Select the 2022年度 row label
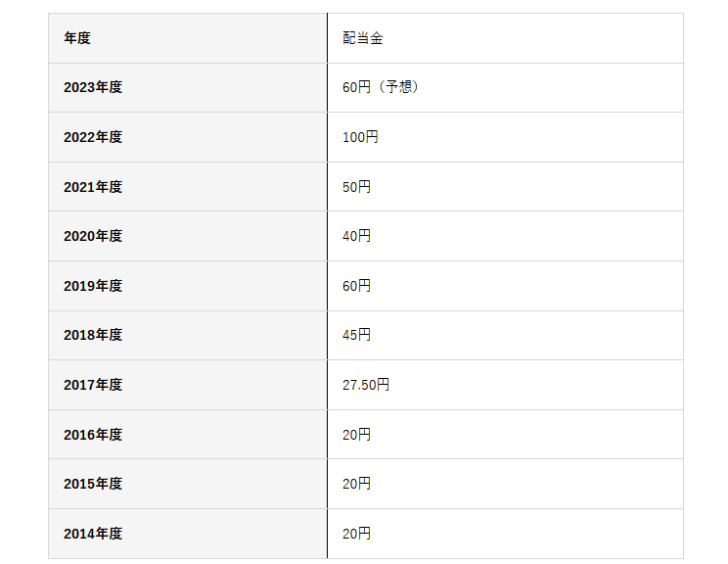The width and height of the screenshot is (728, 564). coord(93,137)
